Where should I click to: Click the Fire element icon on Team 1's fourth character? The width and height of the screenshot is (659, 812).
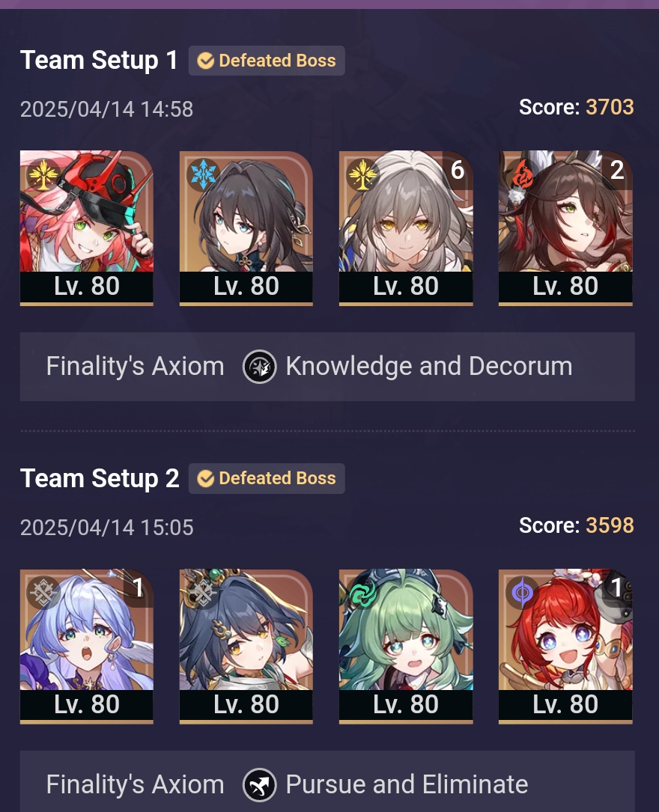click(522, 174)
